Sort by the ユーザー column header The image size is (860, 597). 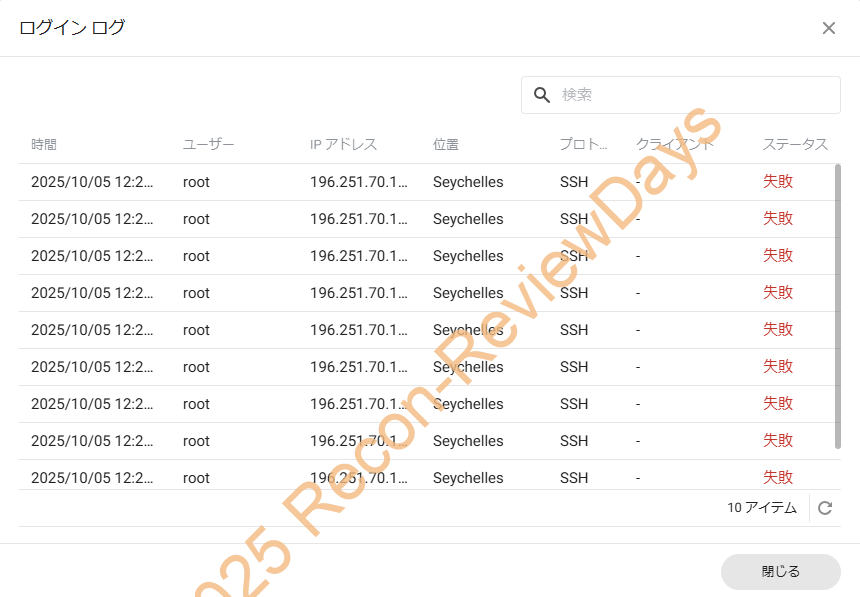(x=208, y=145)
